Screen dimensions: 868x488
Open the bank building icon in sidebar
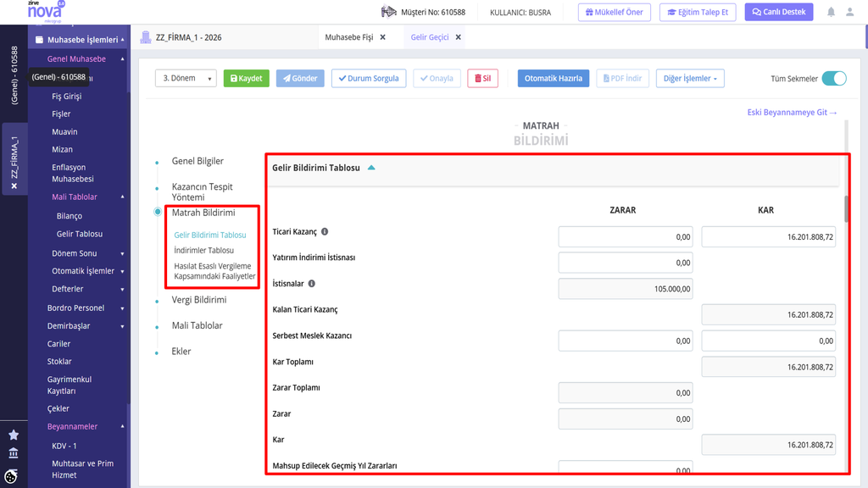click(14, 453)
